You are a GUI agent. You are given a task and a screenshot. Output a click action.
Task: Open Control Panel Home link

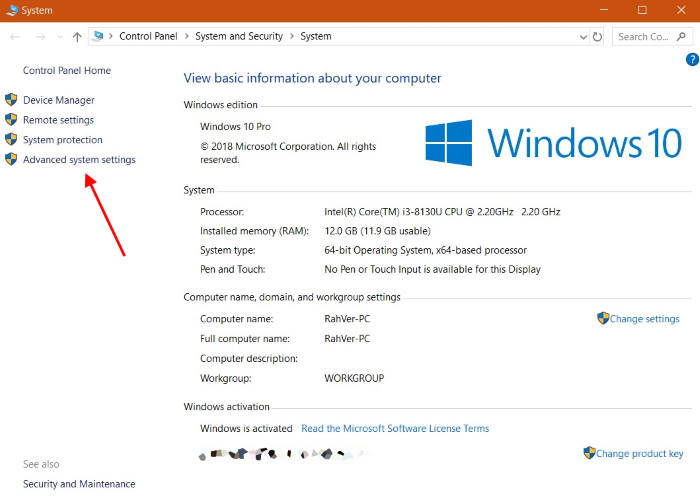pyautogui.click(x=67, y=70)
